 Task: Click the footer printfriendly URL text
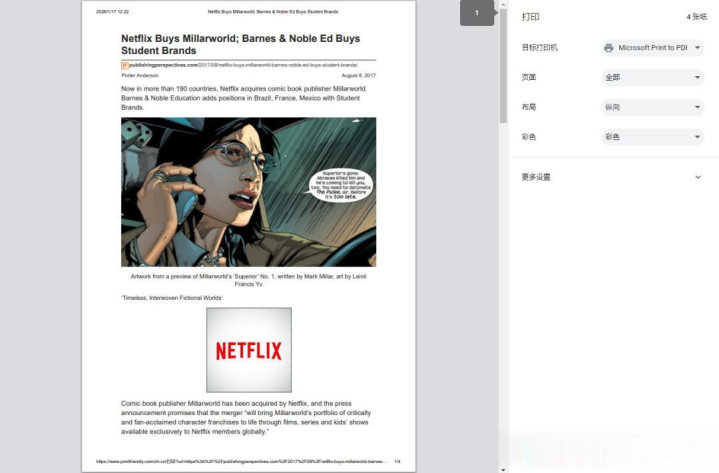[242, 462]
